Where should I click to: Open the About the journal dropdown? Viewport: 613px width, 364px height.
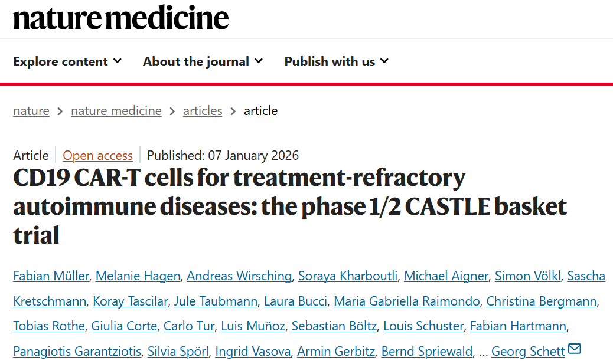click(x=203, y=61)
